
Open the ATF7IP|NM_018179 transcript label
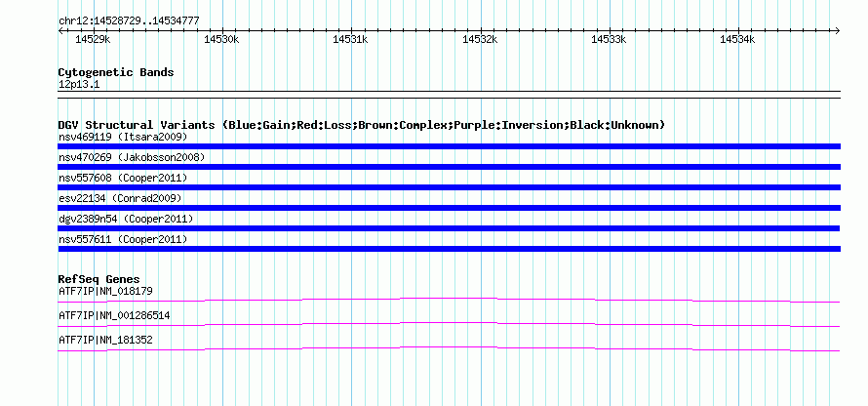click(105, 291)
